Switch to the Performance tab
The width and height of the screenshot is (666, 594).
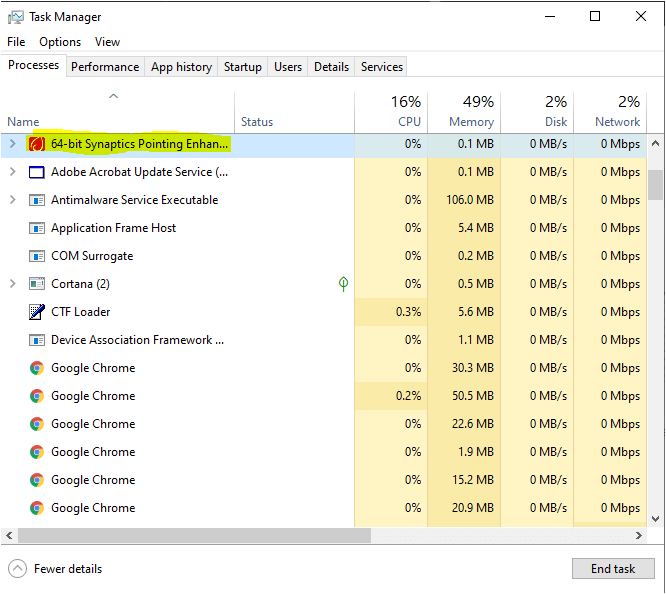pyautogui.click(x=105, y=67)
